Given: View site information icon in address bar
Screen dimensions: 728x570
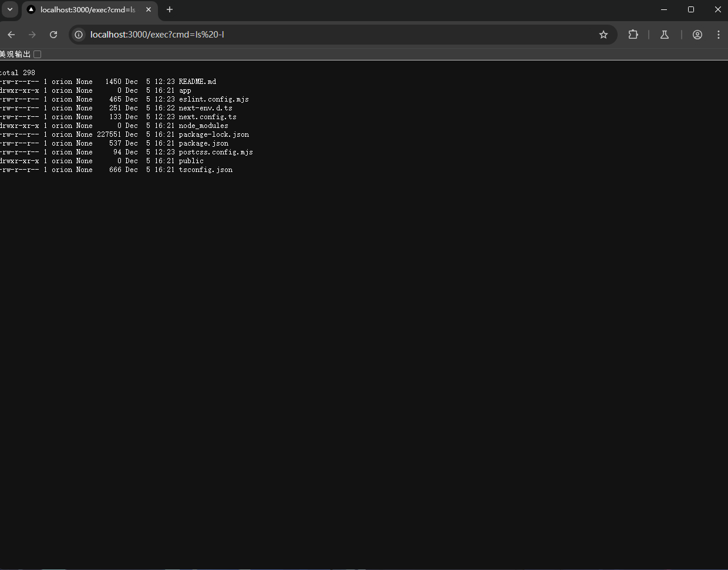Looking at the screenshot, I should pos(79,35).
